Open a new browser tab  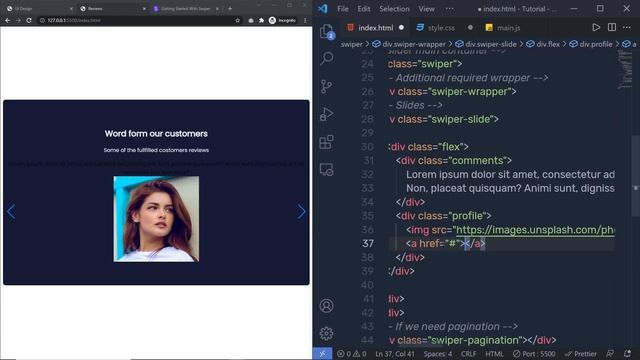pyautogui.click(x=230, y=8)
